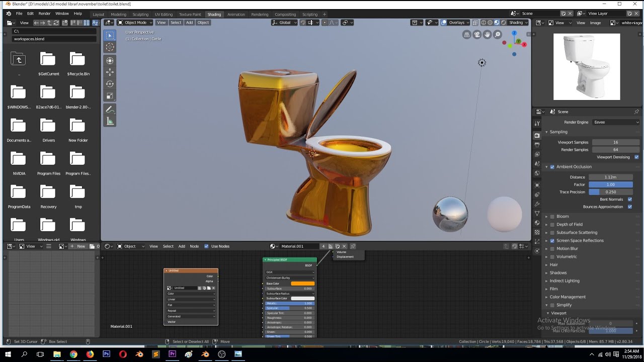
Task: Click New button in image editor header
Action: (x=78, y=246)
